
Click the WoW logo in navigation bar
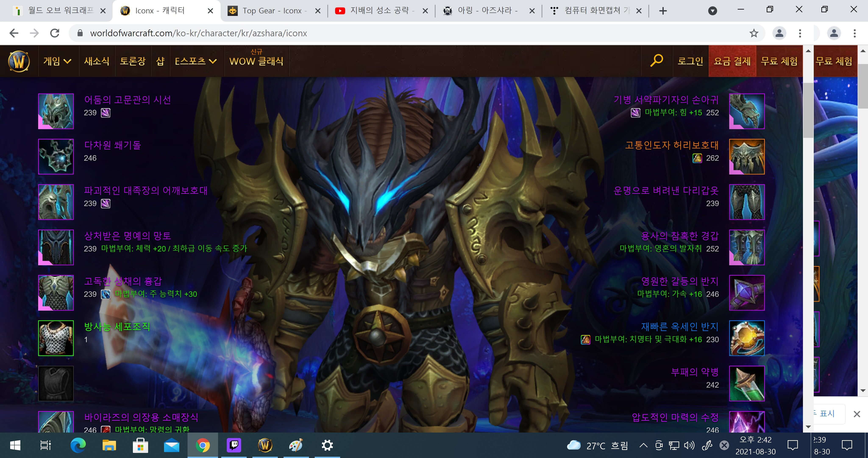click(x=19, y=61)
